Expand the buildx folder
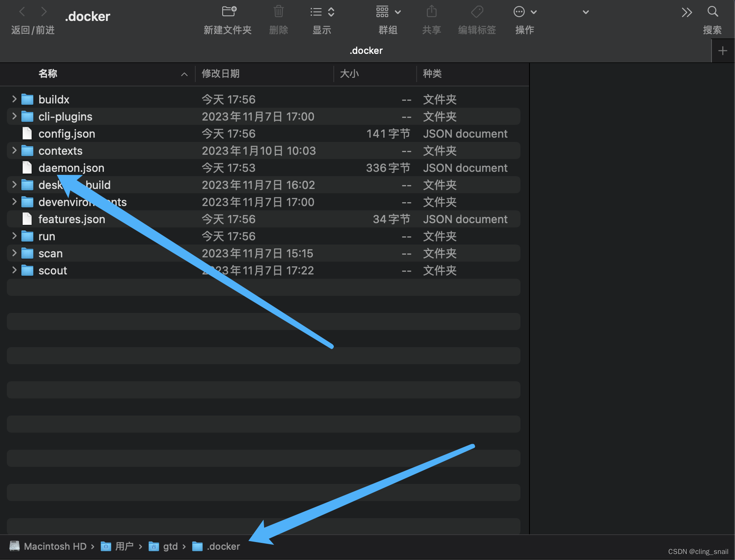The image size is (735, 560). [14, 99]
